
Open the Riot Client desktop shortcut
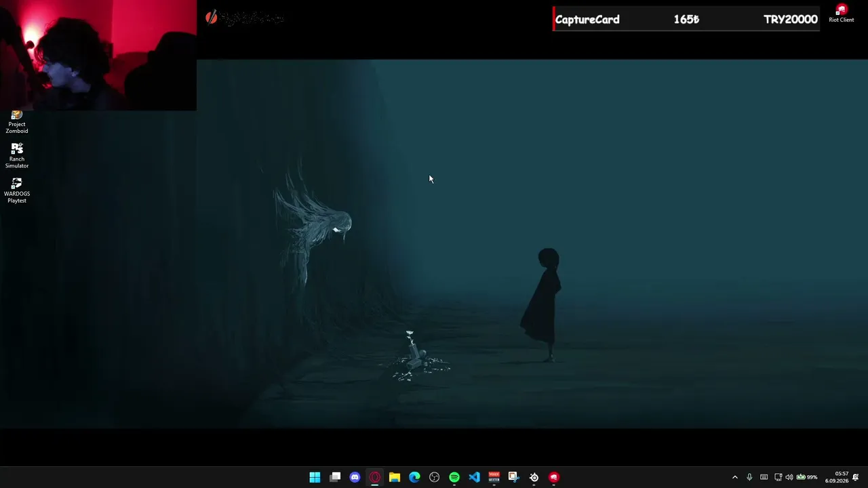[841, 14]
